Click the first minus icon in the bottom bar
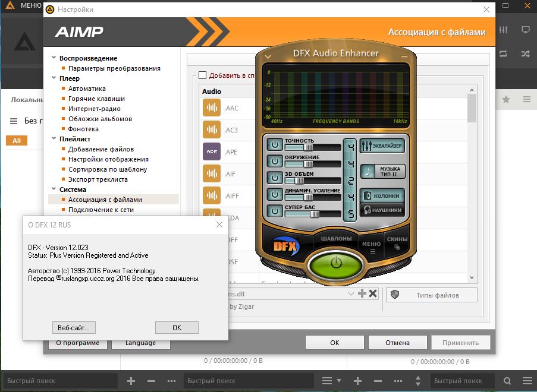The image size is (537, 392). 152,381
